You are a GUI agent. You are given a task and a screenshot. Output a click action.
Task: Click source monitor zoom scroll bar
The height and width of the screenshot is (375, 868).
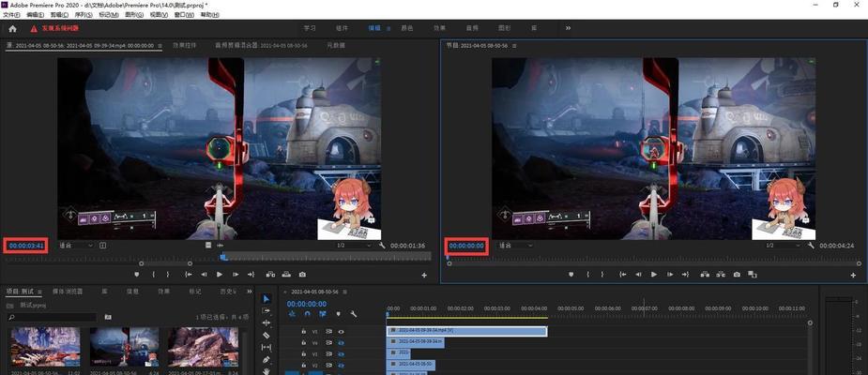pyautogui.click(x=165, y=263)
